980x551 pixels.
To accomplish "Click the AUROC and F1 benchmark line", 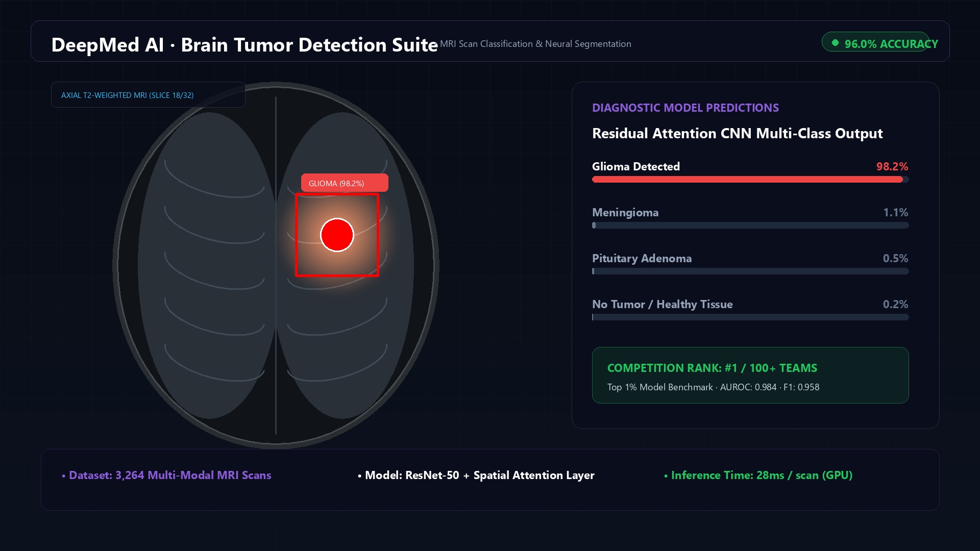I will click(x=713, y=387).
